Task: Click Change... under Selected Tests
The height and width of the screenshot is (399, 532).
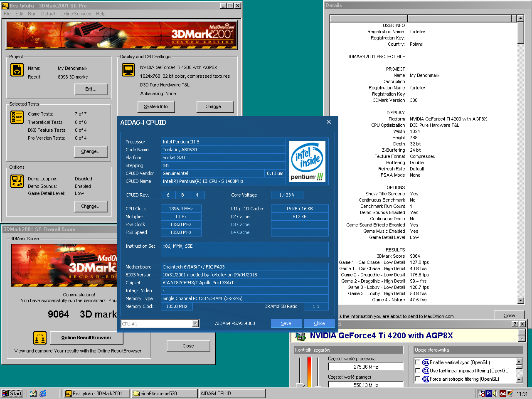Action: pos(91,152)
